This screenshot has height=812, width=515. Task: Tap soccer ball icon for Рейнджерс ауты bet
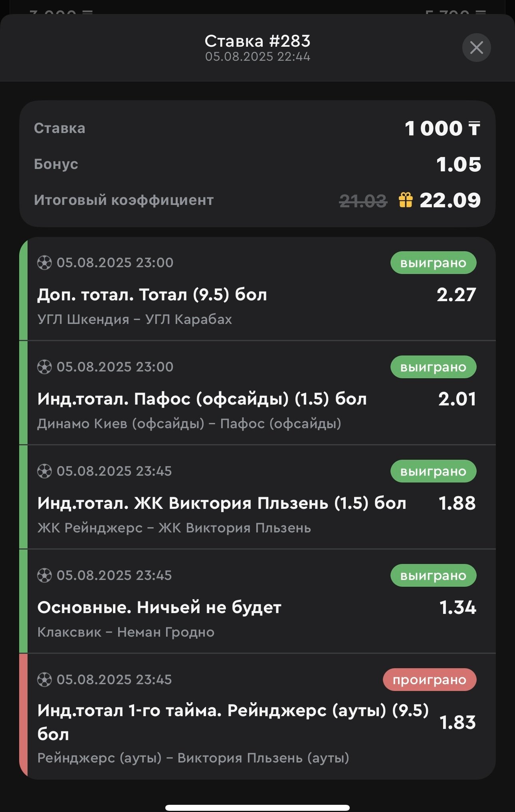tap(44, 680)
